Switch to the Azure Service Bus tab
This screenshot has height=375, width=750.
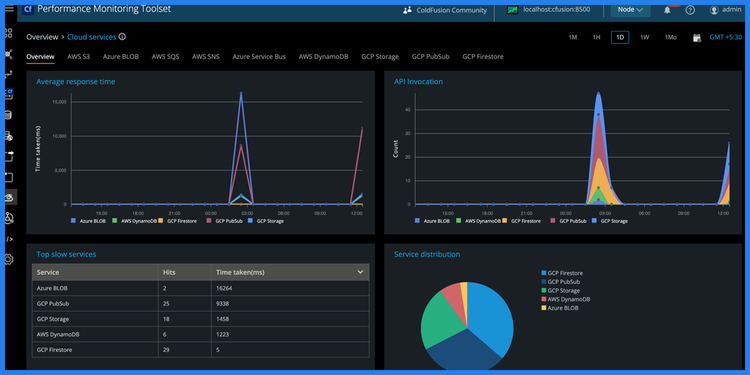coord(259,56)
